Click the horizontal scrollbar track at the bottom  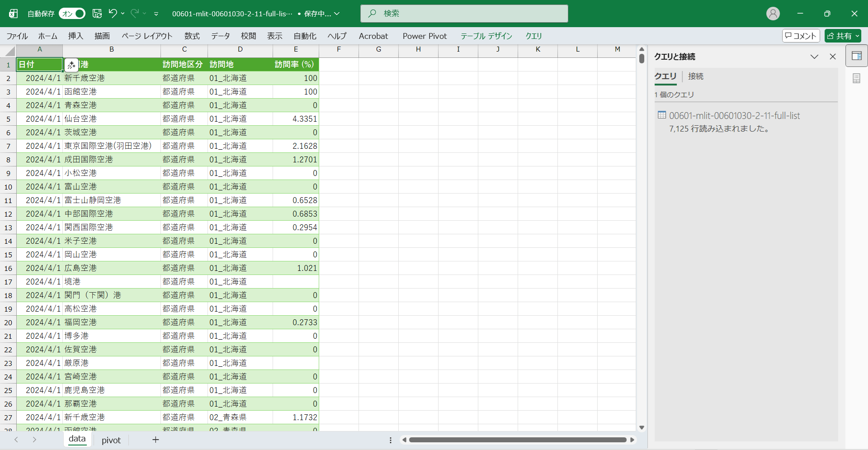[517, 440]
